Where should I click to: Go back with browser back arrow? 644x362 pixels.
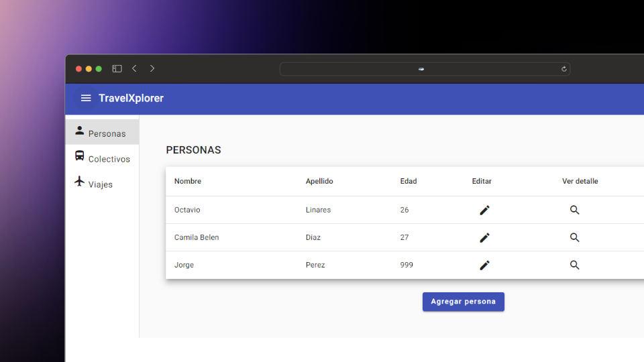(x=135, y=68)
